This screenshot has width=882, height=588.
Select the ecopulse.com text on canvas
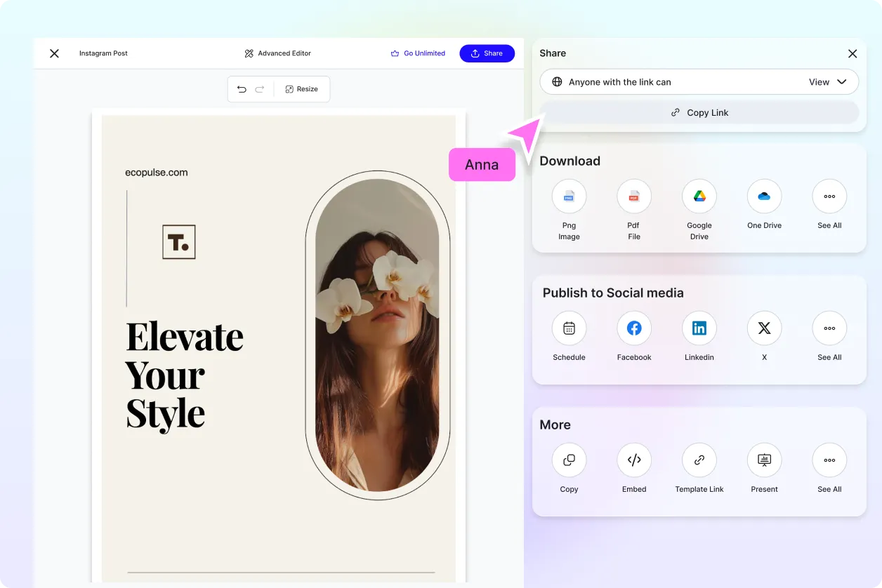tap(157, 173)
